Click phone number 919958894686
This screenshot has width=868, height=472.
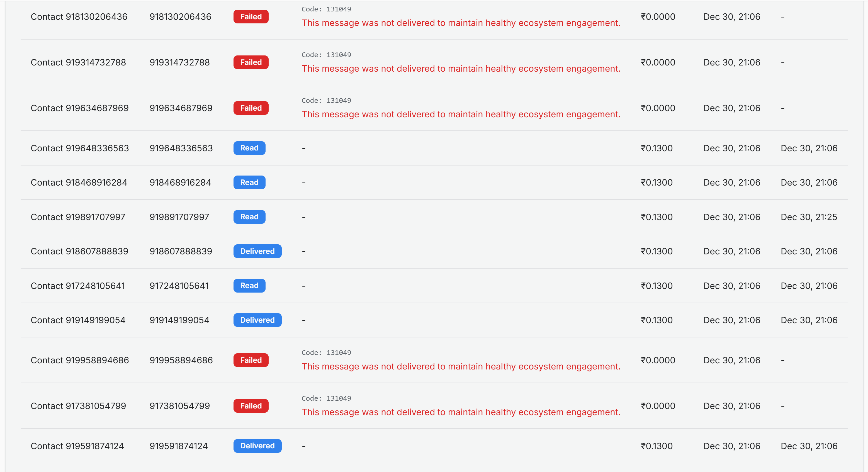tap(181, 360)
